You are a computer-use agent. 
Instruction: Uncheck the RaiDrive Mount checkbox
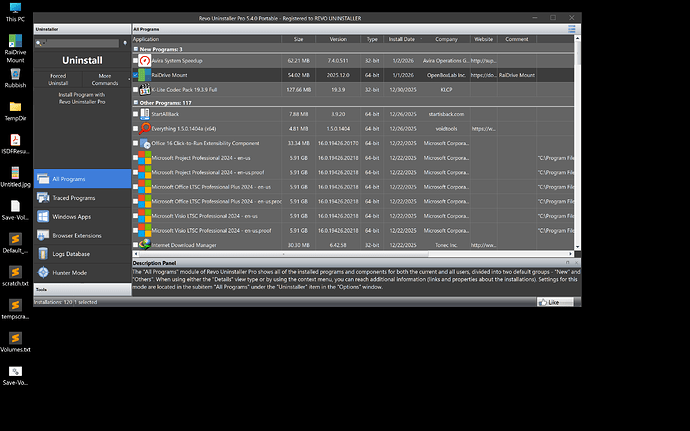[x=136, y=75]
